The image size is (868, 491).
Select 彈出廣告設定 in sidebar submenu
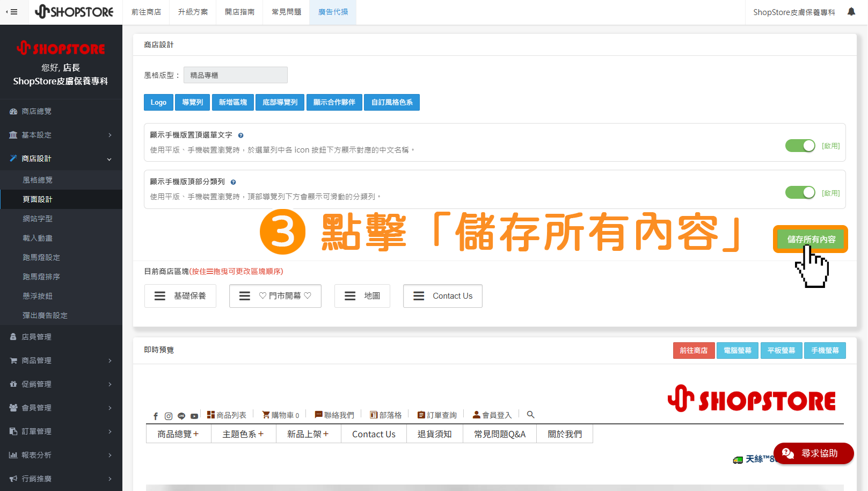click(61, 315)
